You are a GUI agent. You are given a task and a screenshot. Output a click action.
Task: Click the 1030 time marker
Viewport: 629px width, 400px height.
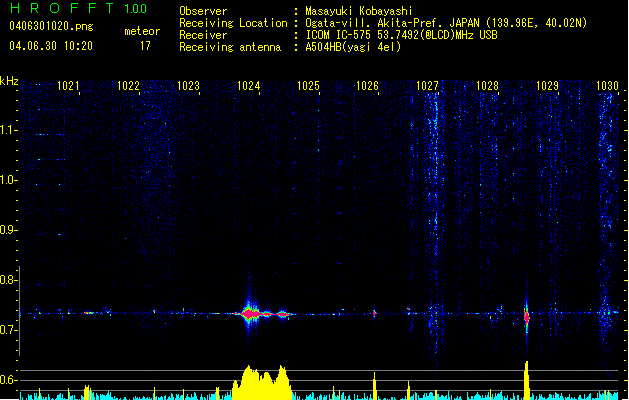coord(607,86)
